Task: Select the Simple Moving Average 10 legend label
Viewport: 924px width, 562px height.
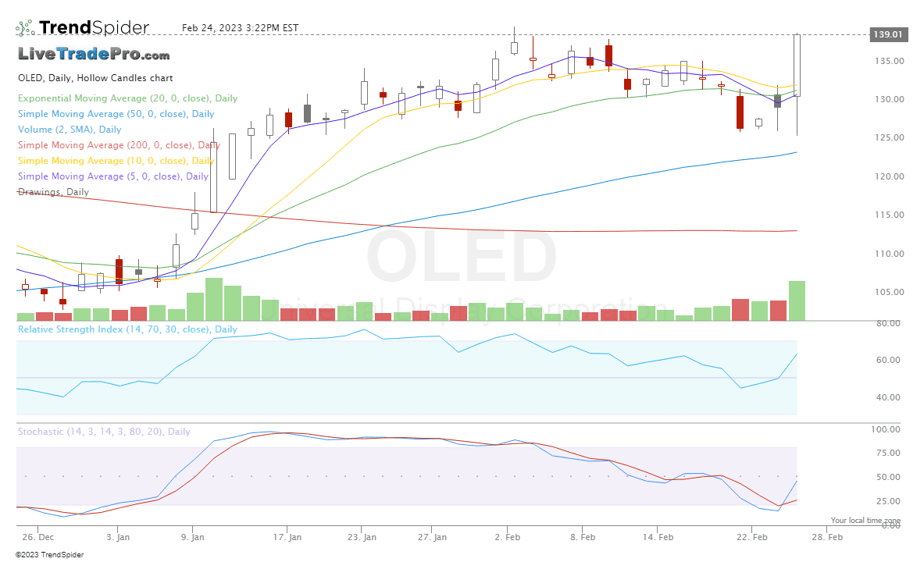Action: (116, 161)
